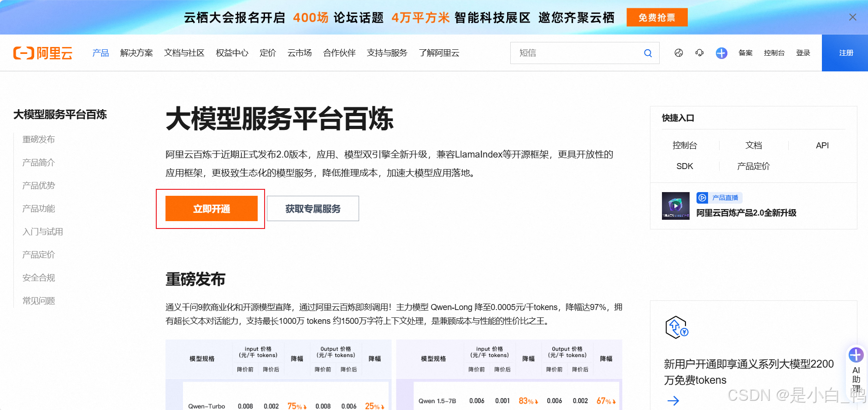Image resolution: width=868 pixels, height=410 pixels.
Task: Jump to 入门与试用 in sidebar
Action: coord(43,231)
